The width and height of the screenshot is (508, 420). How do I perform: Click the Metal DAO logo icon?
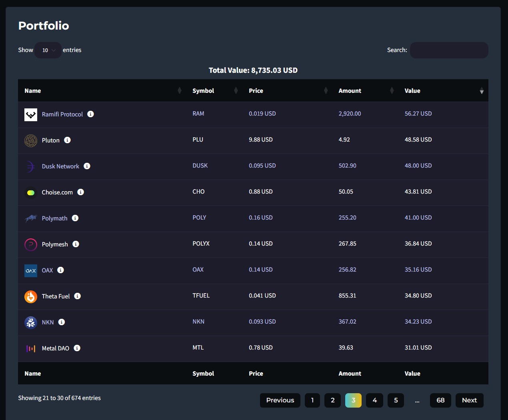[31, 349]
